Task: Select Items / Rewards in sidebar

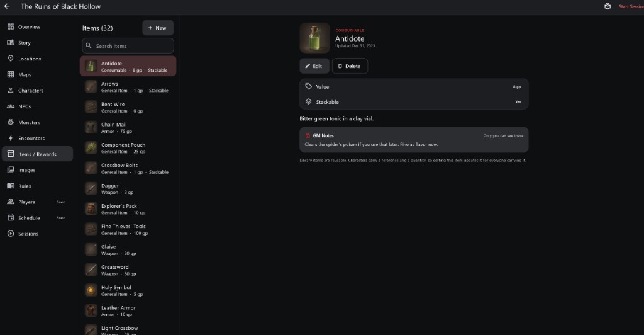Action: coord(37,154)
